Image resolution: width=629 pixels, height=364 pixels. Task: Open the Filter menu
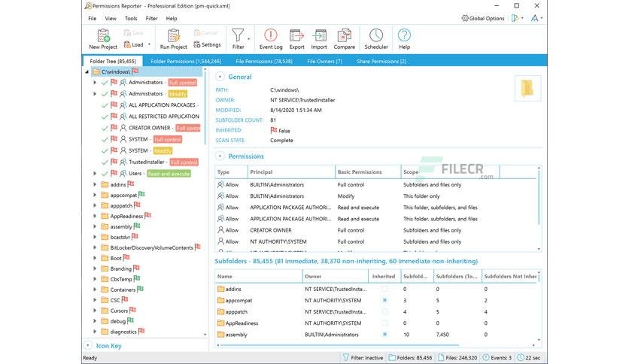point(152,19)
